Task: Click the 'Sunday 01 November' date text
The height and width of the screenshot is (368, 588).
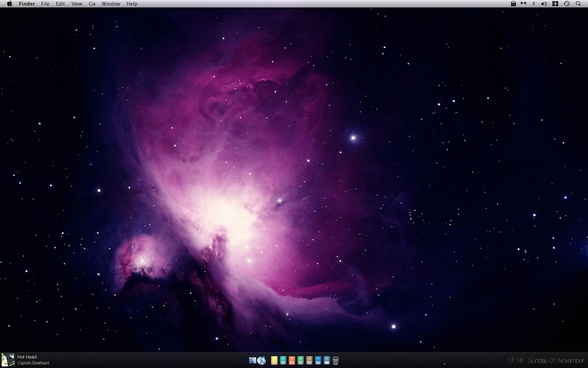Action: [x=556, y=361]
